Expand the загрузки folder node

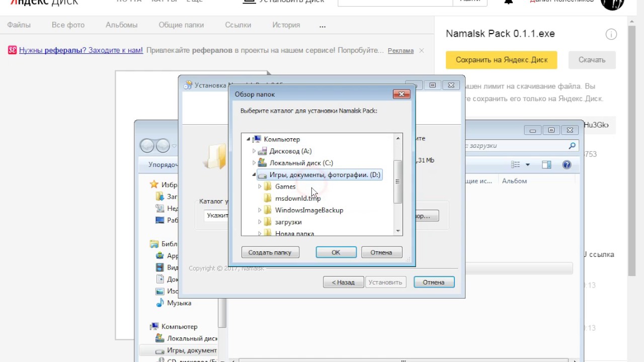pyautogui.click(x=260, y=222)
